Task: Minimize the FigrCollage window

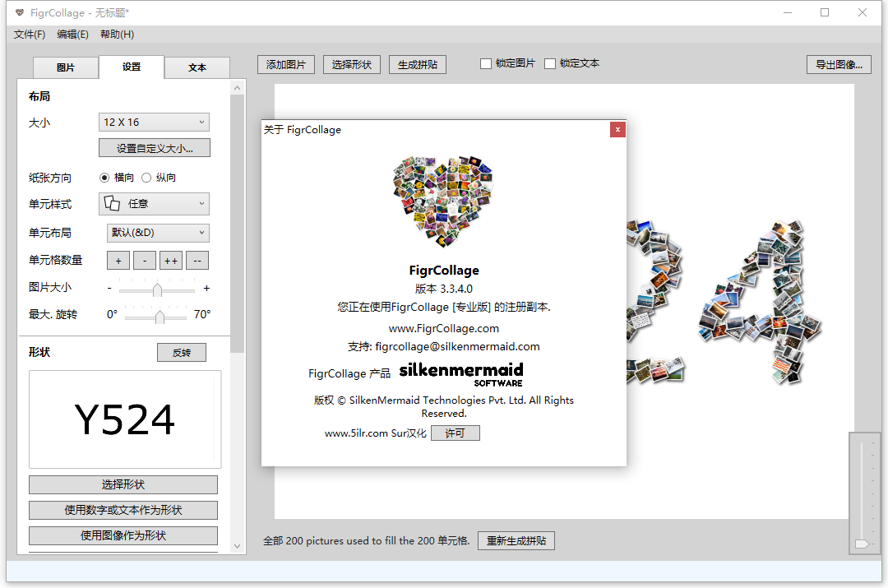Action: pos(788,12)
